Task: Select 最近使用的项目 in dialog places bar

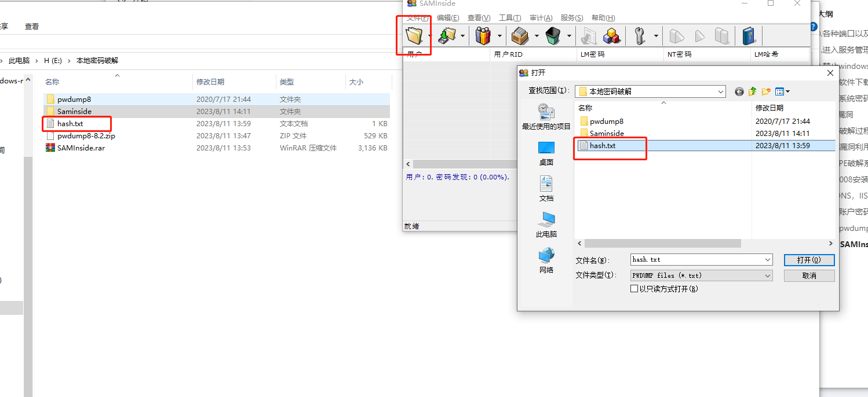Action: [546, 116]
